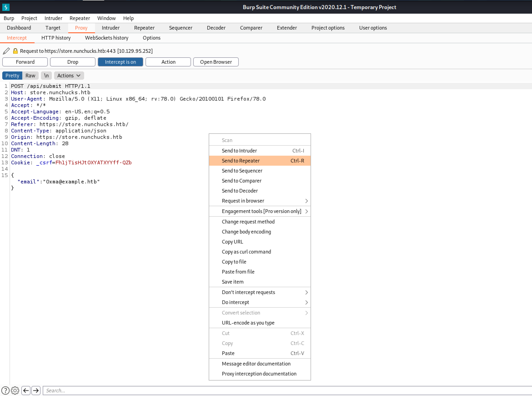Image resolution: width=532 pixels, height=396 pixels.
Task: Select Copy URL from context menu
Action: tap(260, 242)
